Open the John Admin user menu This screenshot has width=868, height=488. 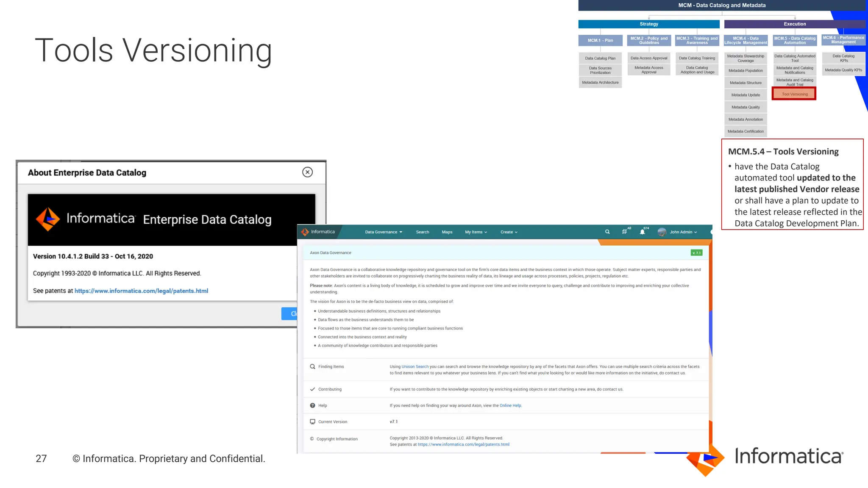683,232
